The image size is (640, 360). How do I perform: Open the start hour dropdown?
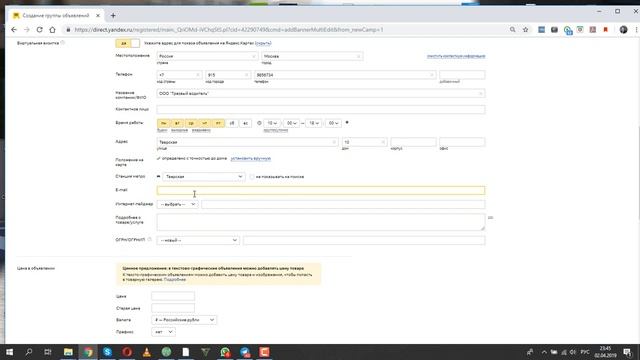[x=272, y=123]
